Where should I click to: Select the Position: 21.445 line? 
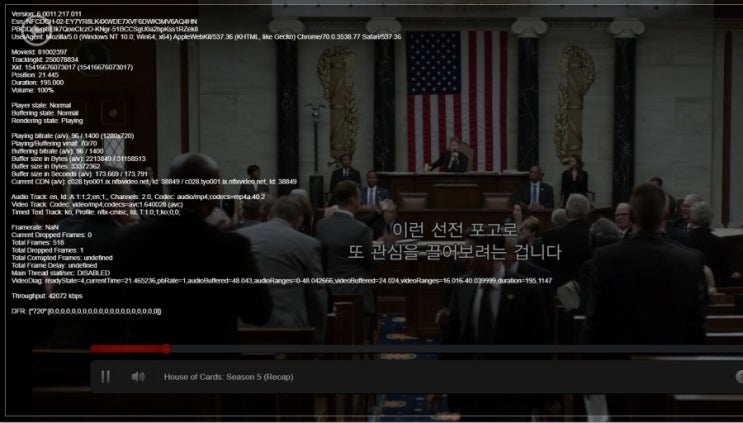[x=35, y=75]
